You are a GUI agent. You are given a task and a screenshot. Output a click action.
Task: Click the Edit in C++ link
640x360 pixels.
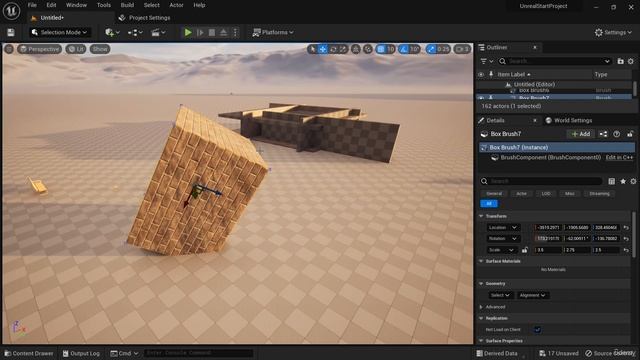(x=619, y=158)
